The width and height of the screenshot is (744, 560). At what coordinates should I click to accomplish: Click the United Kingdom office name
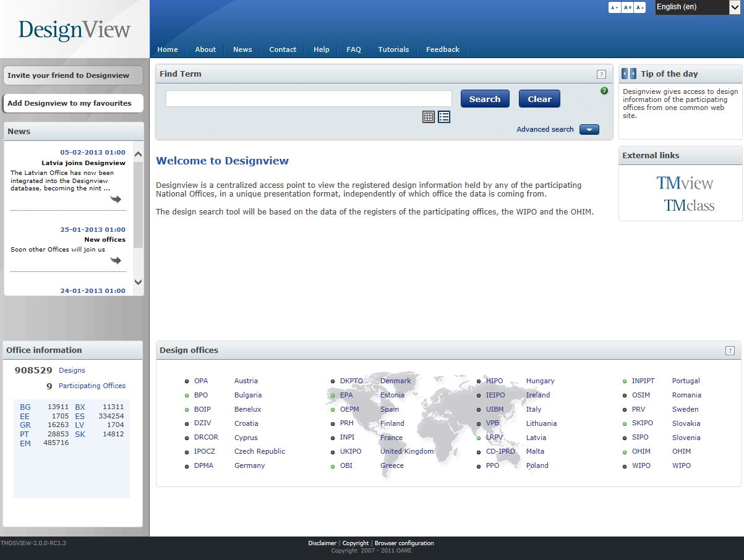click(407, 451)
